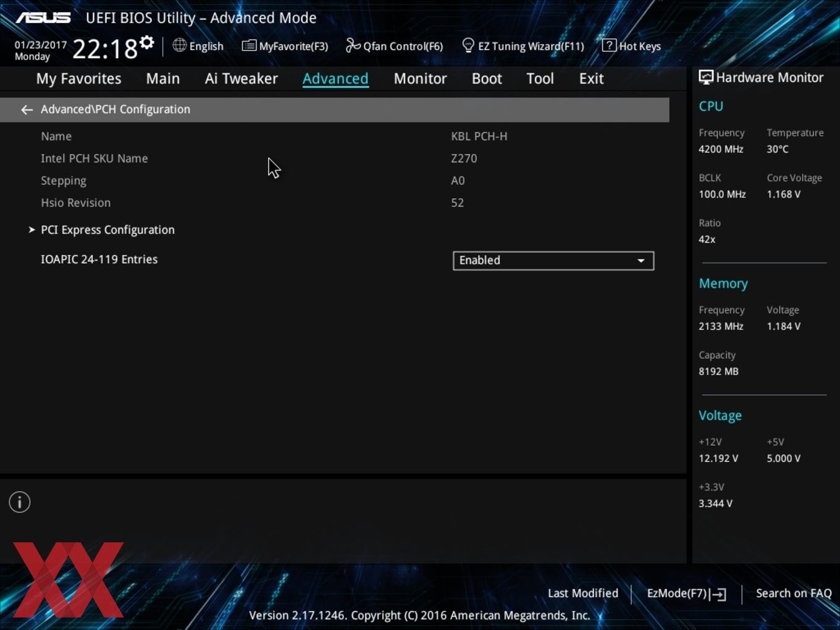Click the Core Voltage 1.168 V
The width and height of the screenshot is (840, 630).
tap(783, 194)
